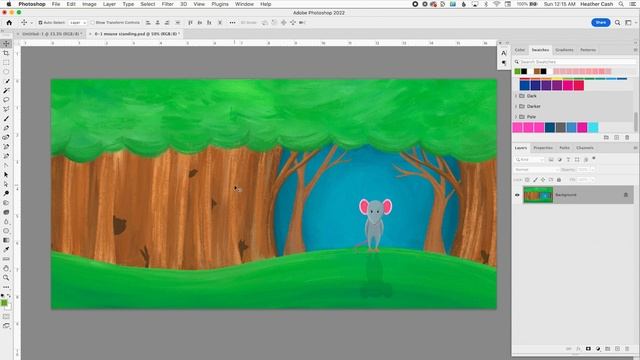Image resolution: width=640 pixels, height=360 pixels.
Task: Toggle lock image pixels brush icon
Action: [535, 180]
